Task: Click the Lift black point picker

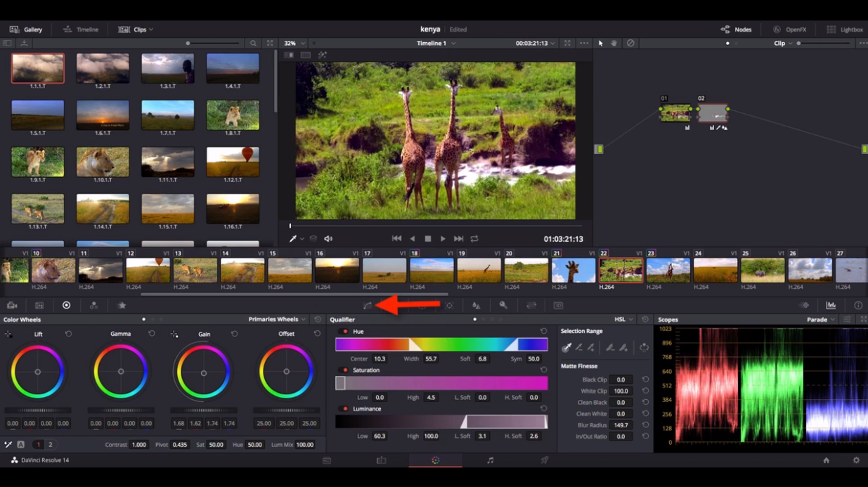Action: tap(8, 335)
